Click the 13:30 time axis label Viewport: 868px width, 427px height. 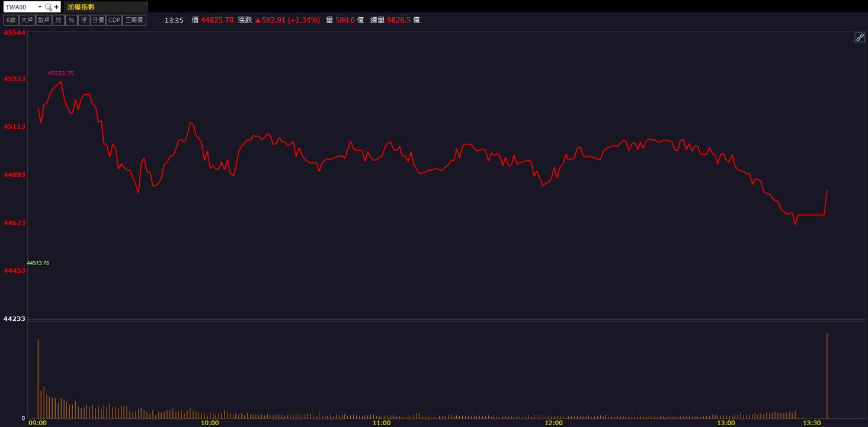pyautogui.click(x=812, y=423)
